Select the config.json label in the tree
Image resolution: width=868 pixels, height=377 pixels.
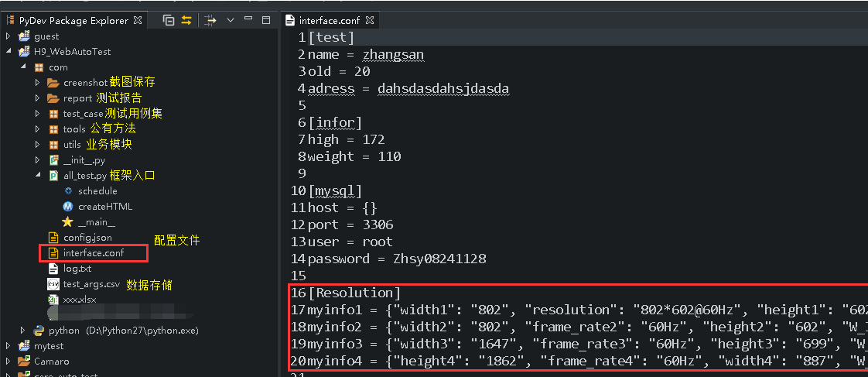point(87,238)
